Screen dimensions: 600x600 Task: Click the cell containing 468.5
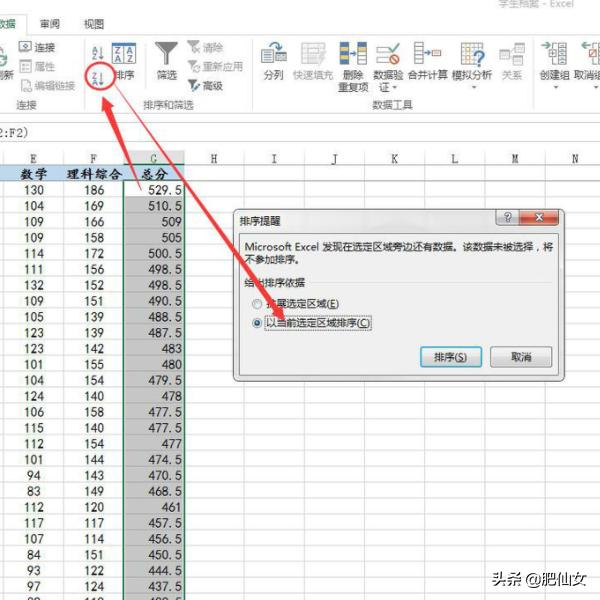(x=154, y=491)
